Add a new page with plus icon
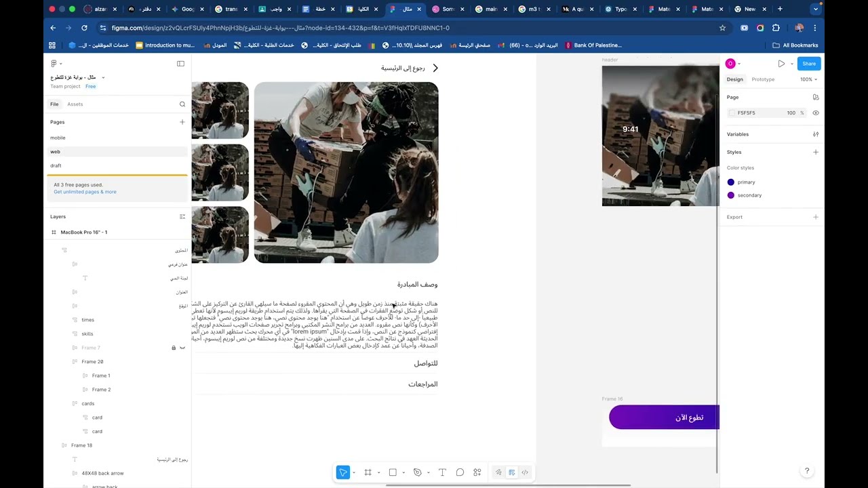This screenshot has width=868, height=488. point(182,122)
